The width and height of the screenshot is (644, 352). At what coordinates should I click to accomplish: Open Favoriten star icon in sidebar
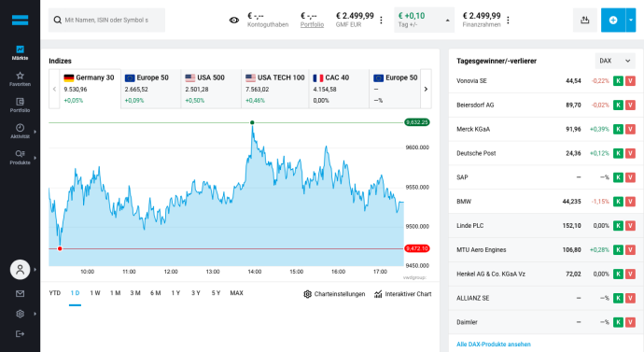[x=20, y=78]
